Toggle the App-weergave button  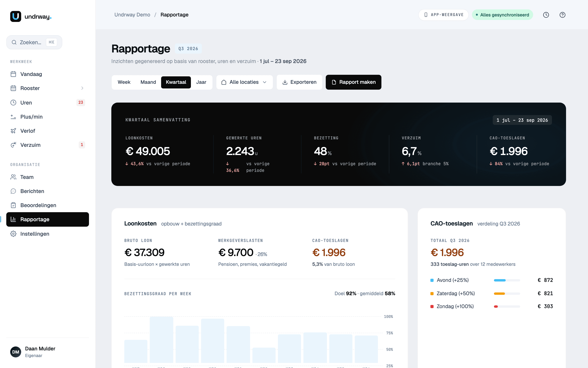pyautogui.click(x=444, y=15)
